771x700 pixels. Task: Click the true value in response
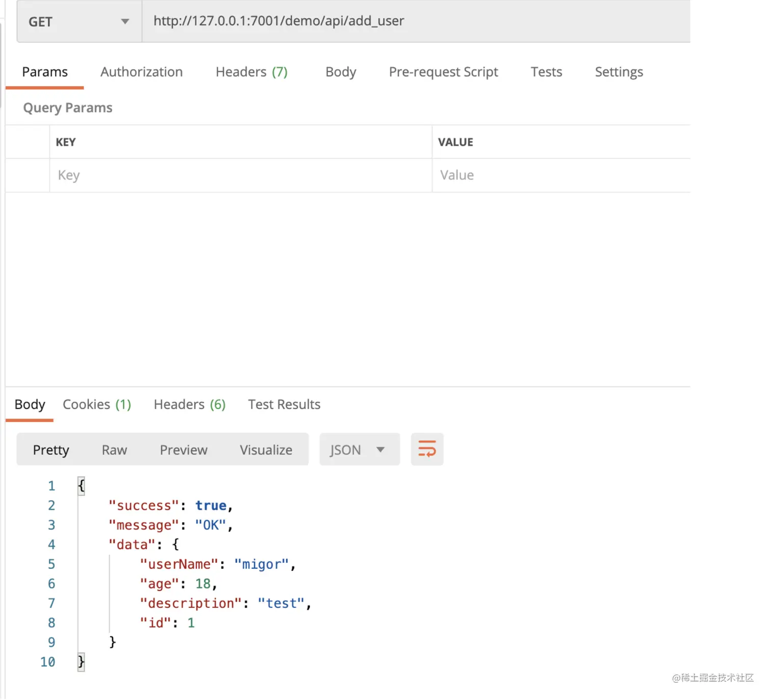[x=211, y=505]
